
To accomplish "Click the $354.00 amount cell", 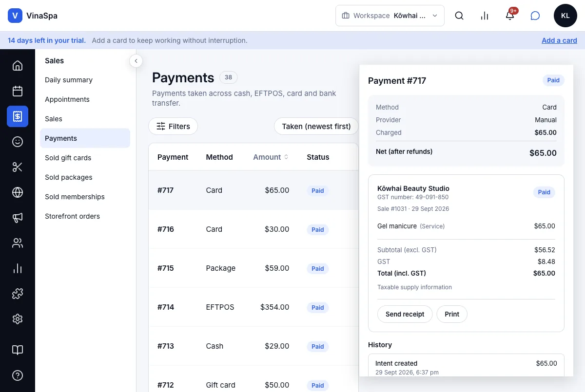I will [274, 307].
